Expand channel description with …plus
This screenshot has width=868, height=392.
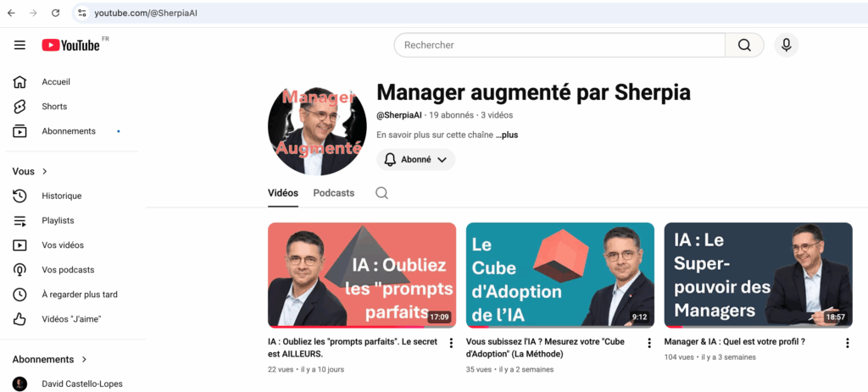click(x=507, y=135)
